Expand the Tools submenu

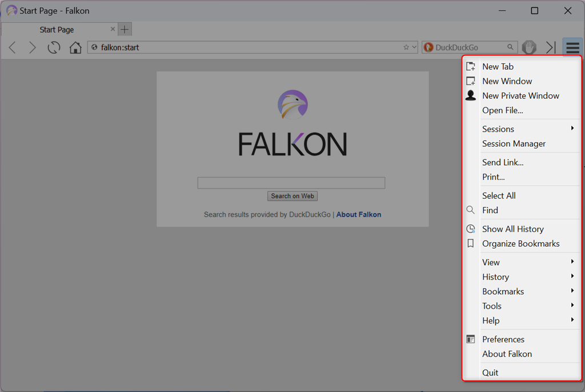point(522,306)
